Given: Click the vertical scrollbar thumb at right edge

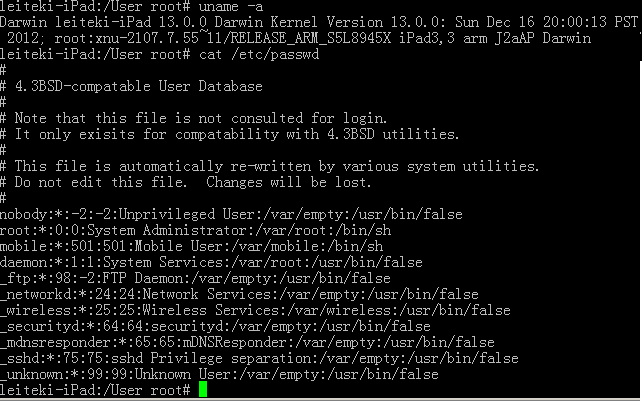Looking at the screenshot, I should pos(640,229).
